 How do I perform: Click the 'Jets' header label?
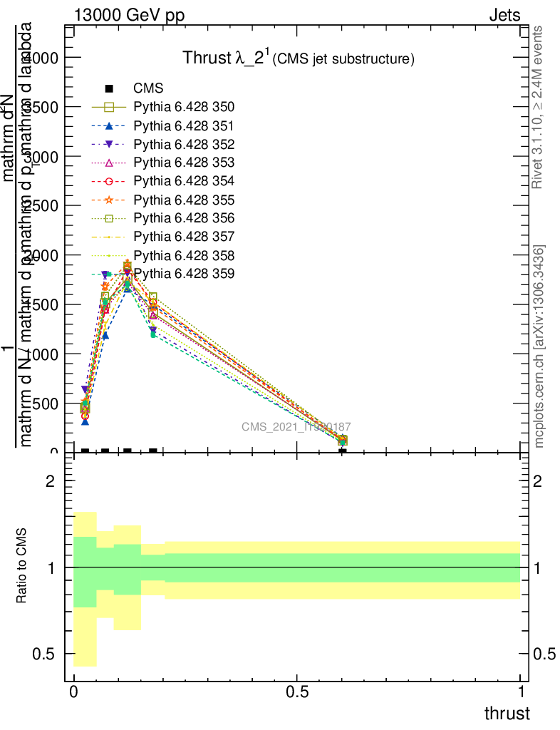(504, 15)
